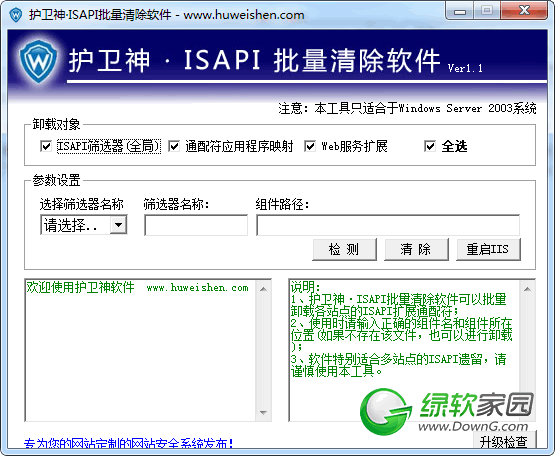The height and width of the screenshot is (456, 555).
Task: Click the shield app icon in title bar
Action: 16,15
